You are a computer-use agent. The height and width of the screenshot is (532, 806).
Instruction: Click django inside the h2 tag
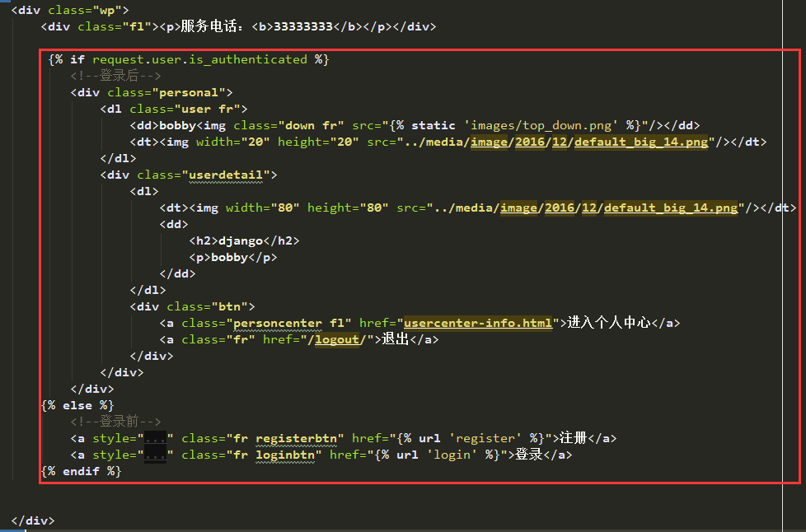click(241, 240)
